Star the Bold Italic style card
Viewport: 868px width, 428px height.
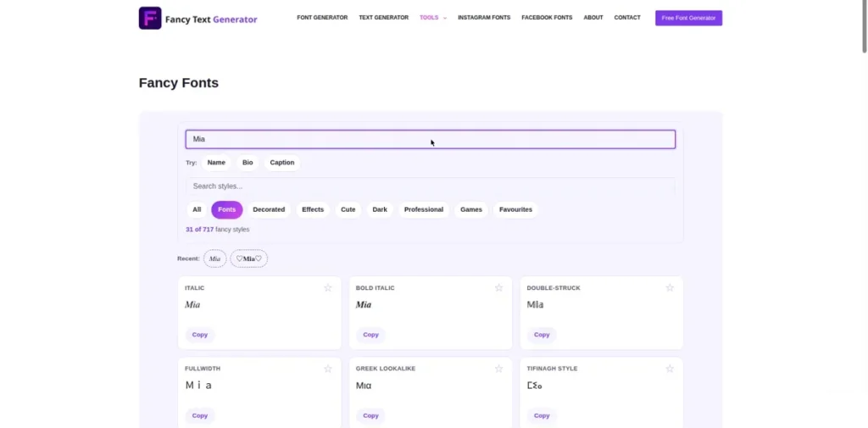[x=498, y=288]
